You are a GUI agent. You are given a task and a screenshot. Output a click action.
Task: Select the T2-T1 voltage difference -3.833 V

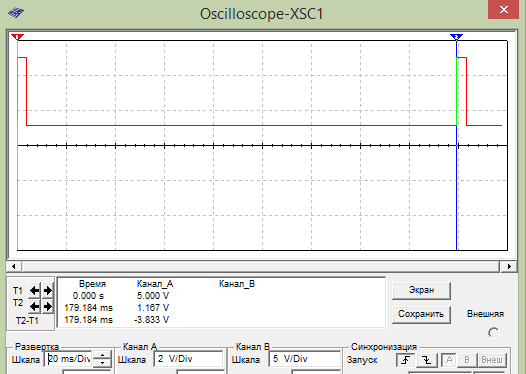click(151, 320)
